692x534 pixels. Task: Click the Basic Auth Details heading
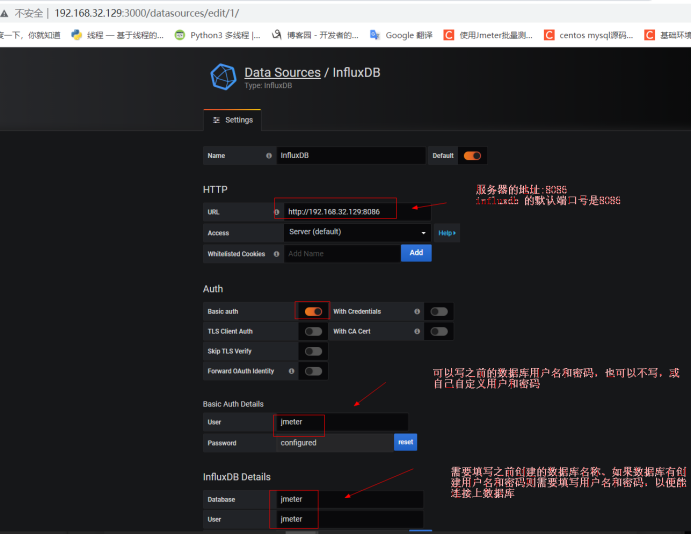pos(233,404)
